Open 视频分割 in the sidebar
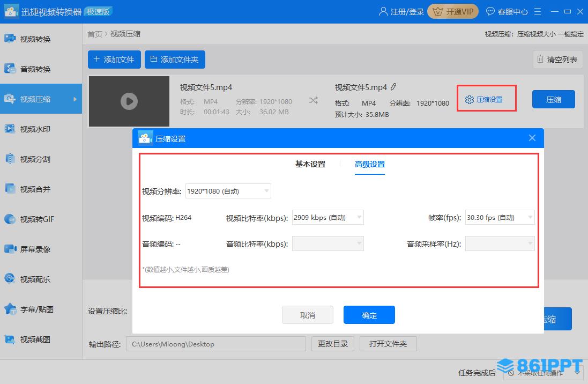Image resolution: width=588 pixels, height=384 pixels. pyautogui.click(x=41, y=159)
